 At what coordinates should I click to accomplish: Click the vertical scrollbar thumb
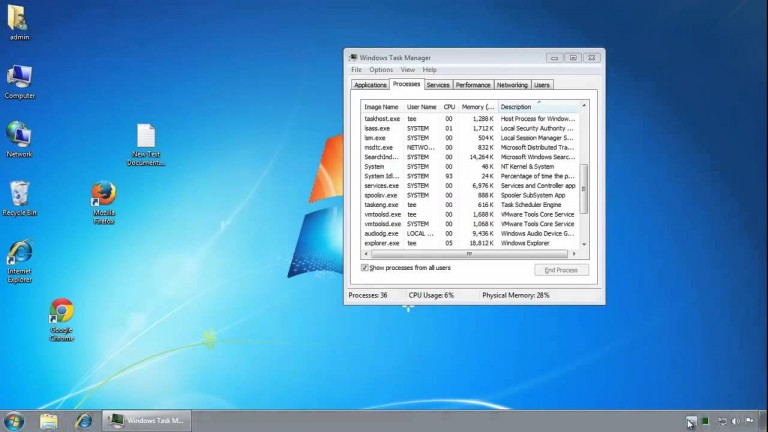584,189
